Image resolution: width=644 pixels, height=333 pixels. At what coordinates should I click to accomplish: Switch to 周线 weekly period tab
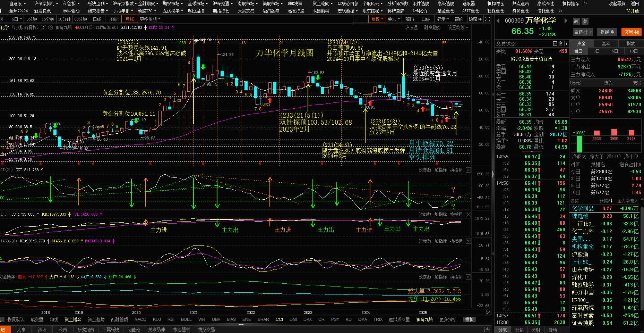click(x=113, y=19)
